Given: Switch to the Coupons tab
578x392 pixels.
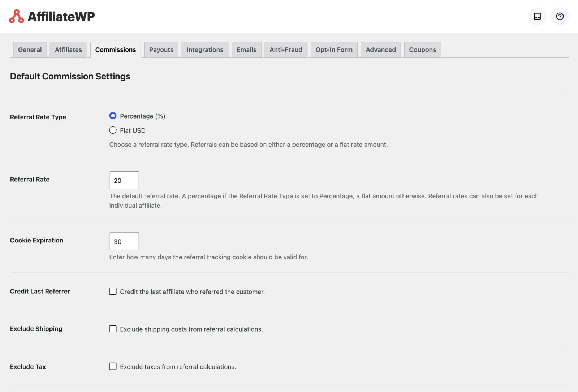Looking at the screenshot, I should pyautogui.click(x=422, y=49).
